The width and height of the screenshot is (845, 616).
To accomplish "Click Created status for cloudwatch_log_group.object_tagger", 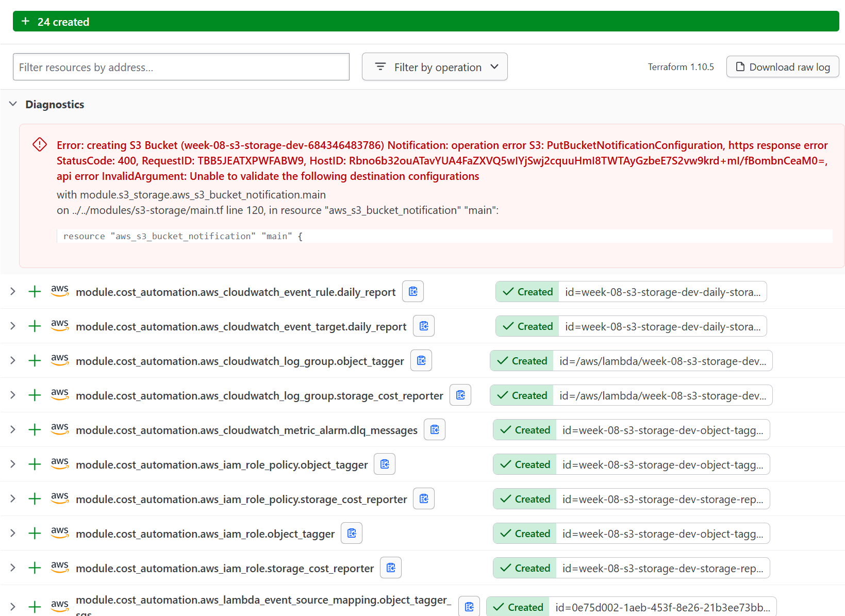I will 522,360.
